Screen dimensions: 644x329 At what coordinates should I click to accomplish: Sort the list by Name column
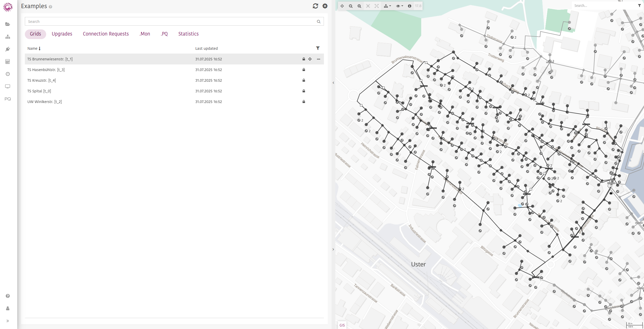pyautogui.click(x=34, y=48)
